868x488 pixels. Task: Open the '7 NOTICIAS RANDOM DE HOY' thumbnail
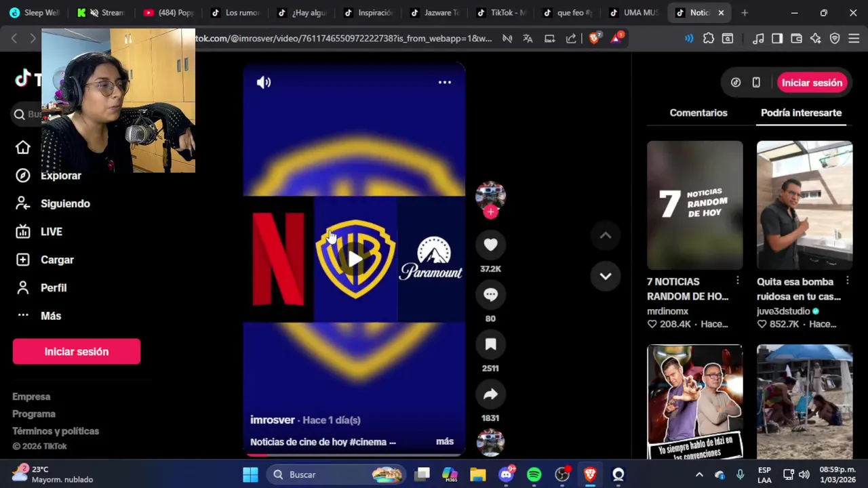click(695, 205)
